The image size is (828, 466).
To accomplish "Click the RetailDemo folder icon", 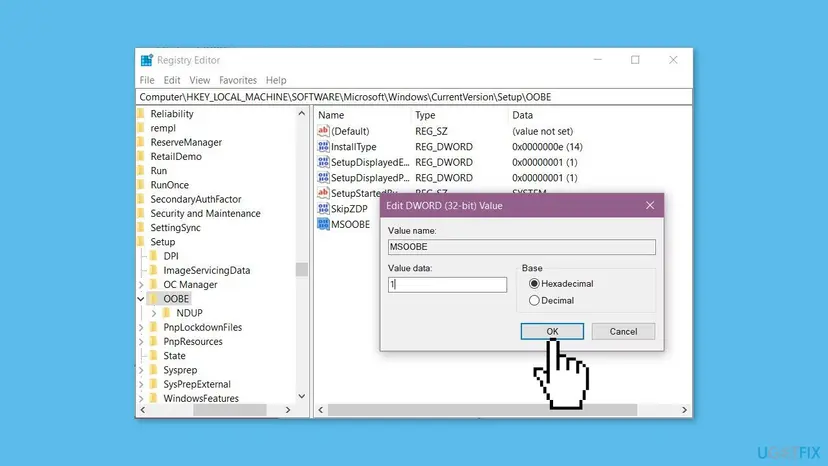I will point(140,156).
